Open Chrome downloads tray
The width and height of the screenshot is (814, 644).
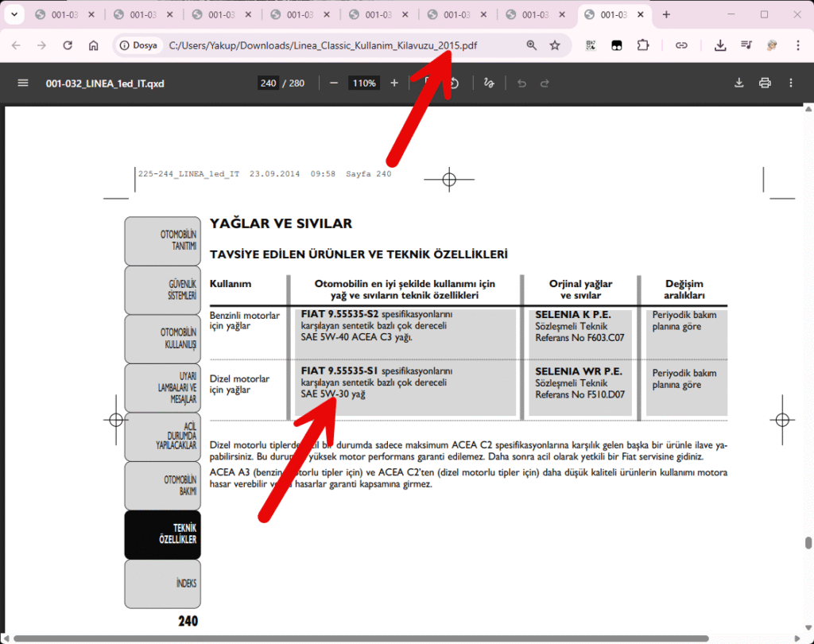coord(720,46)
